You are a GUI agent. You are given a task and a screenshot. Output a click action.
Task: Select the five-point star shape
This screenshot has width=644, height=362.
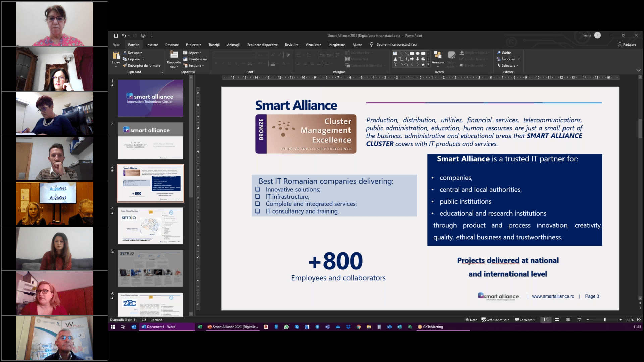click(423, 64)
